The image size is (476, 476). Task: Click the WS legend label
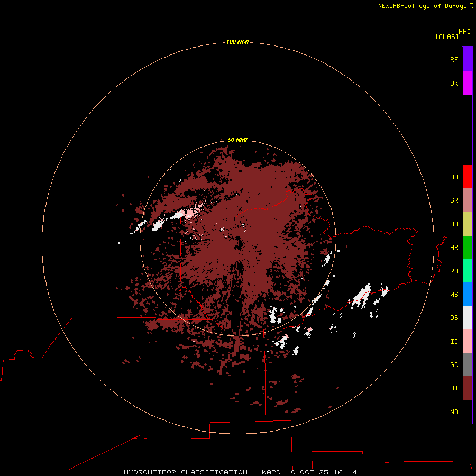point(454,295)
